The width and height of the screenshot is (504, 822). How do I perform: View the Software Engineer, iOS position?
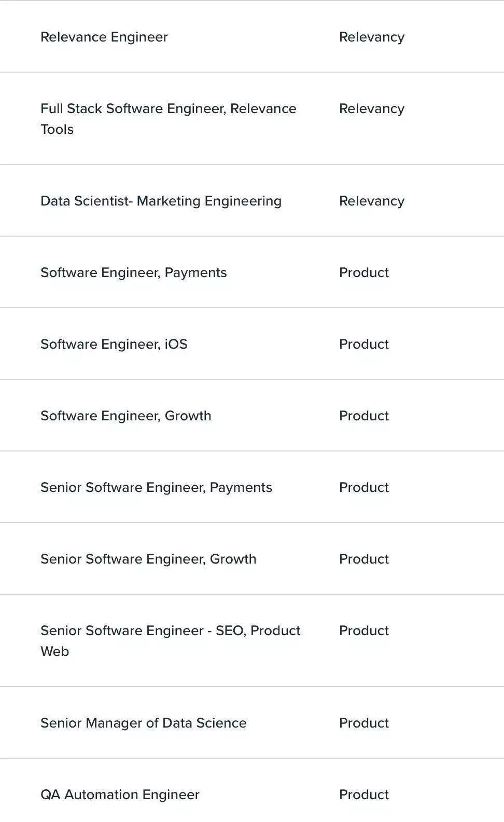tap(114, 344)
